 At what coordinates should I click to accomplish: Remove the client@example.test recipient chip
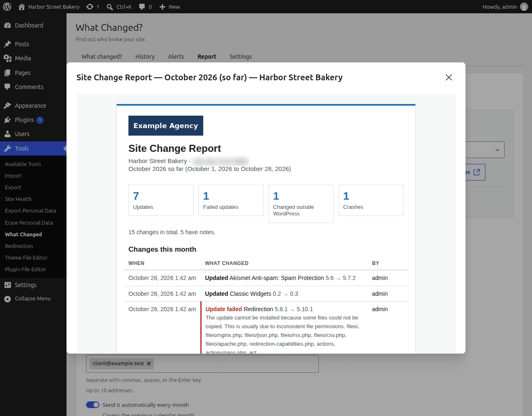point(149,364)
